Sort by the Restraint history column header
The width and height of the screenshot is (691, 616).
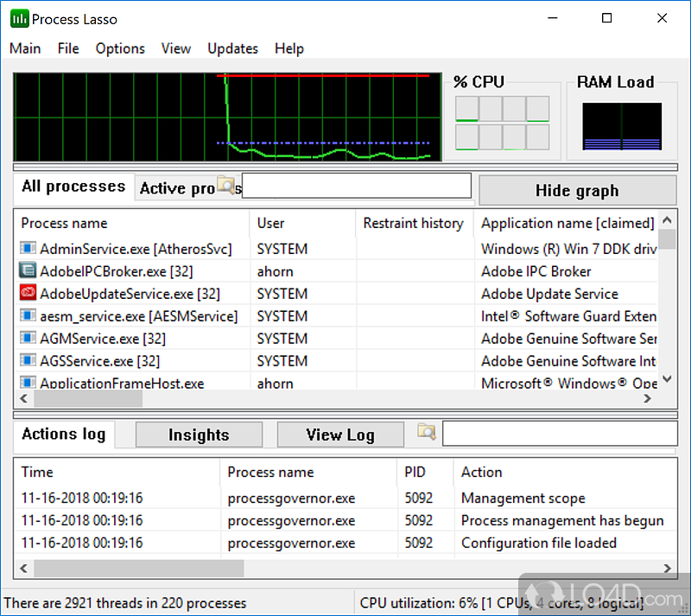point(413,223)
